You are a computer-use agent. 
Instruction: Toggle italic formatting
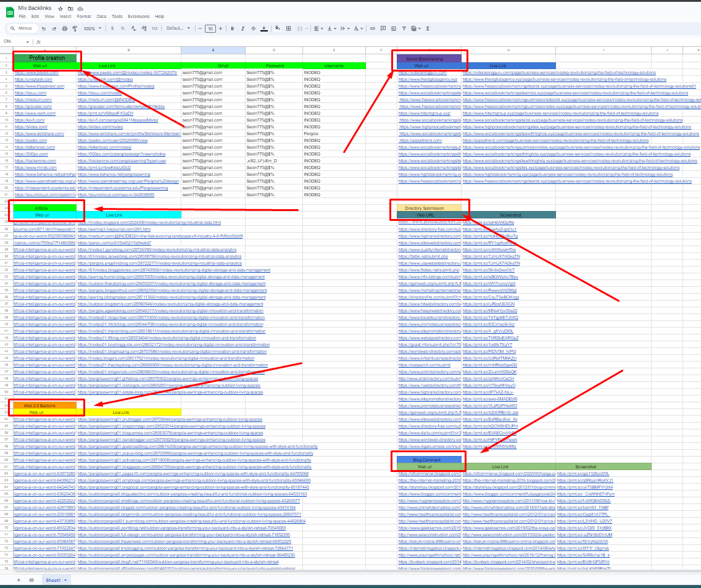[243, 28]
